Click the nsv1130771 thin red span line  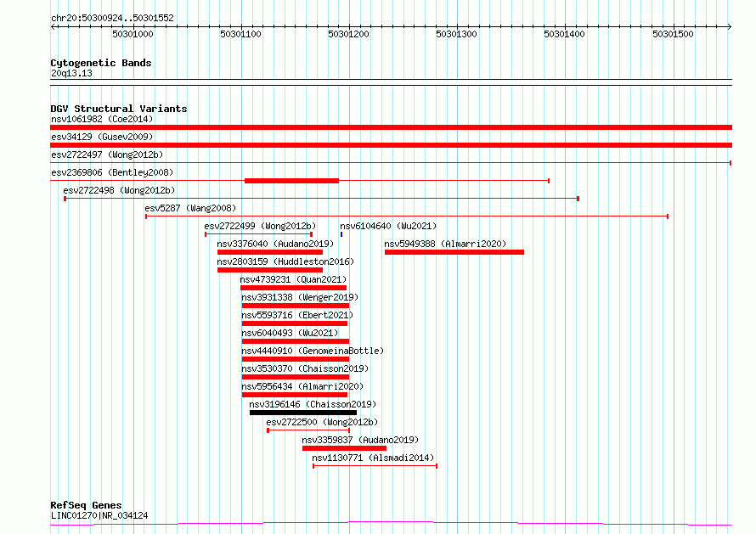375,466
